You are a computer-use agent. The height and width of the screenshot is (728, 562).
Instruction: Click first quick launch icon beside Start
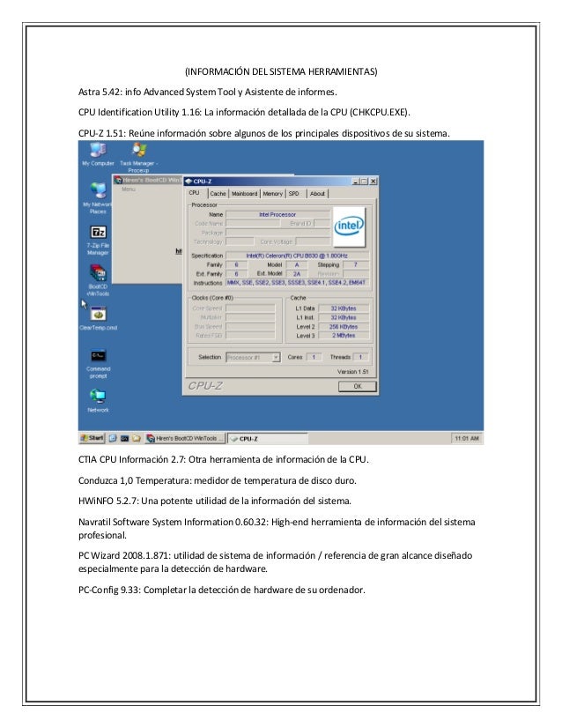[x=113, y=438]
